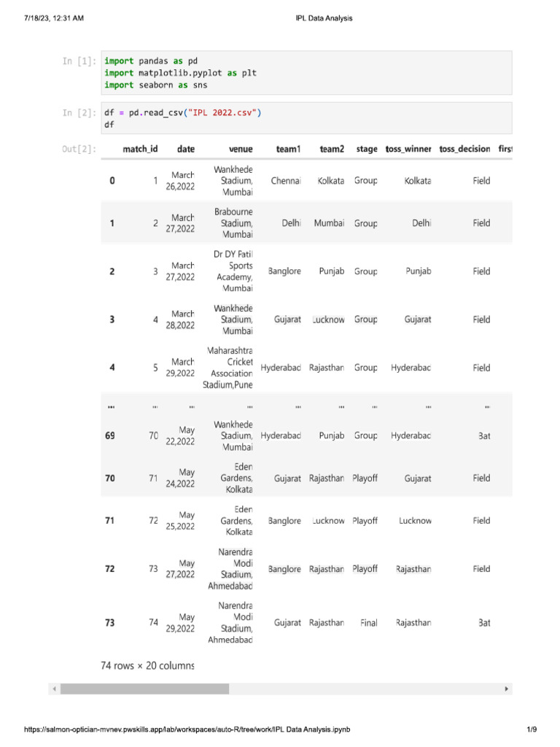Click the 74 rows × 20 columns summary
The height and width of the screenshot is (747, 560).
[x=147, y=665]
